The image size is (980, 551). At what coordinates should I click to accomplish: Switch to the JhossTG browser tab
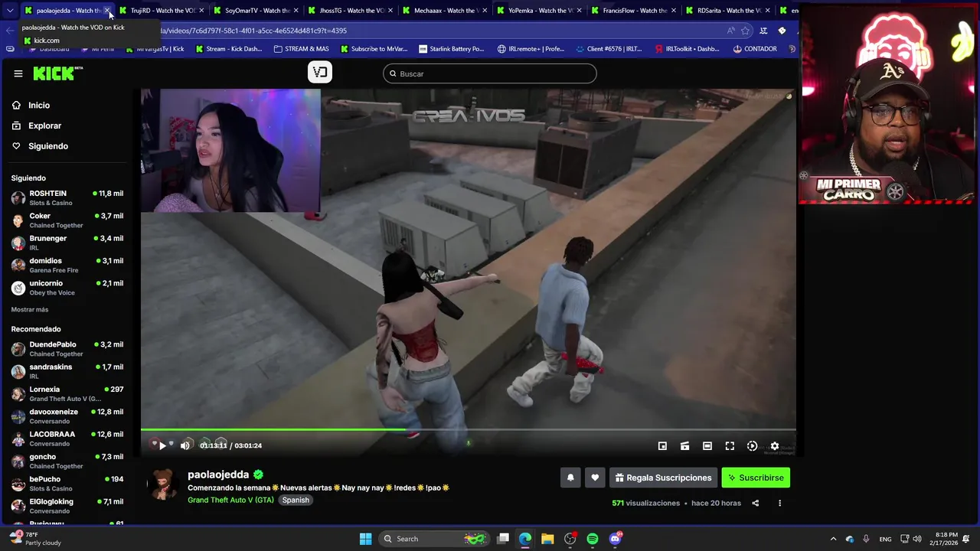click(x=351, y=11)
